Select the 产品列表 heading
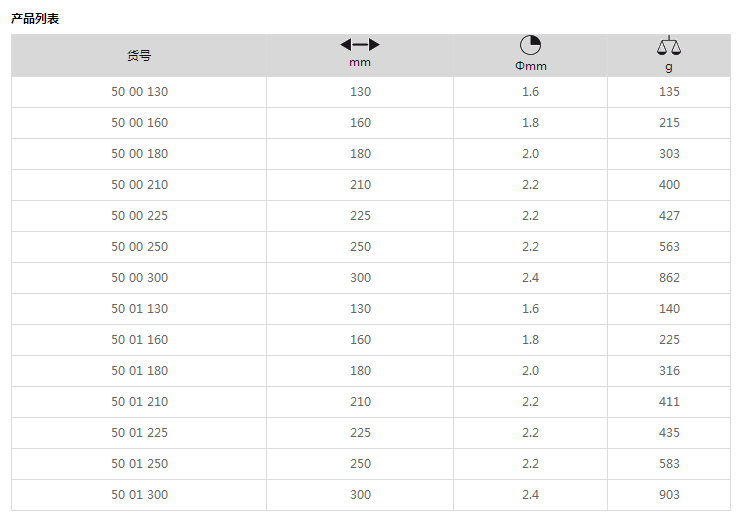The image size is (743, 523). click(35, 19)
